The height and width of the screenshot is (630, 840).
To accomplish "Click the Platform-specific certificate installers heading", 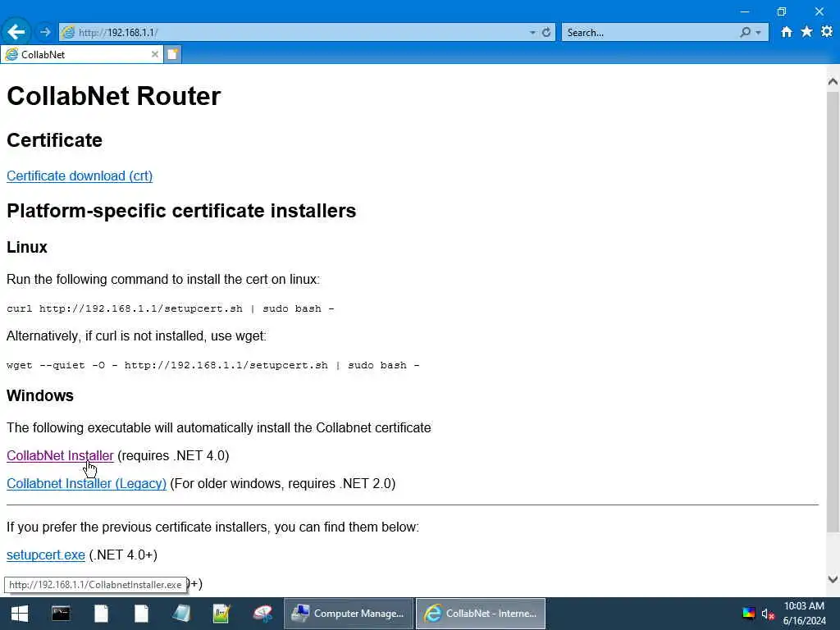I will (x=181, y=211).
